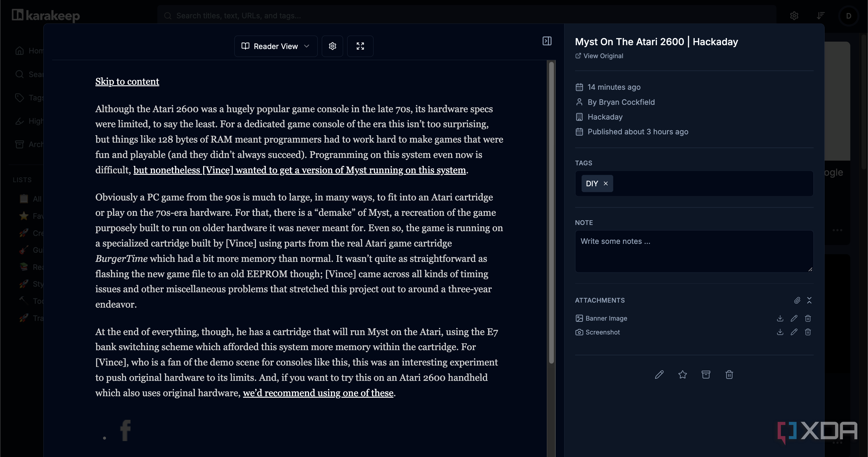Open Highlights from the left sidebar icon
Screen dimensions: 868x457
tap(19, 121)
